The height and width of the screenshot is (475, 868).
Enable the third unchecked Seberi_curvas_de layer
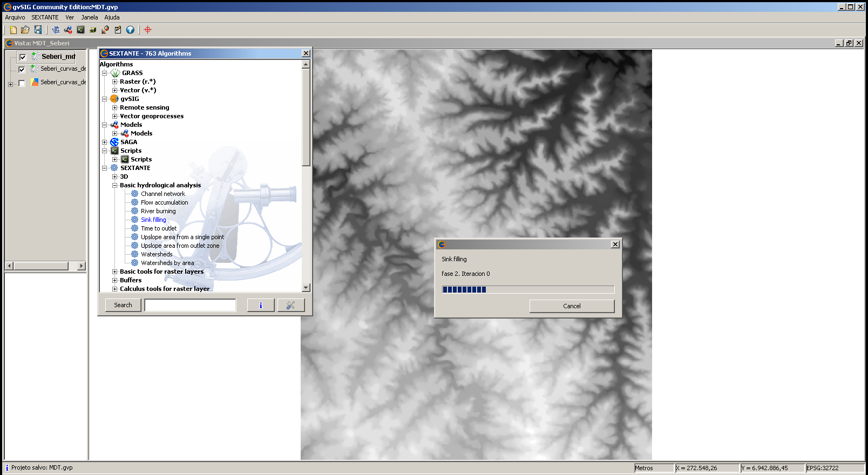(22, 83)
